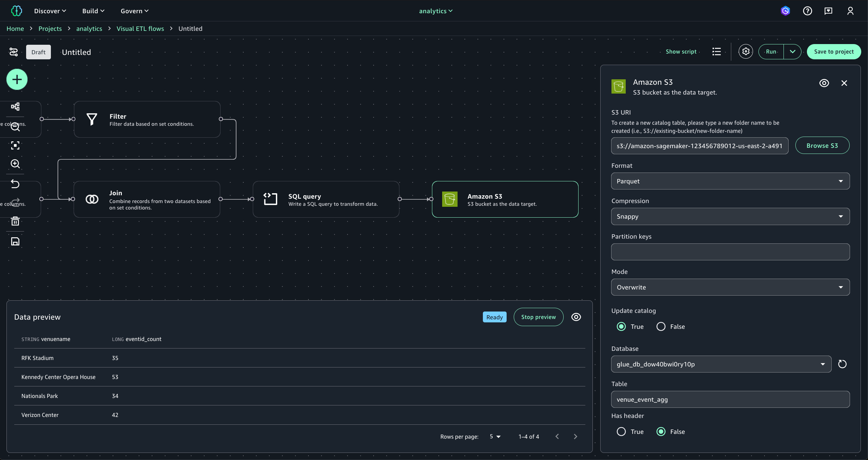Screen dimensions: 868x460
Task: Click the green add node plus button
Action: click(17, 79)
